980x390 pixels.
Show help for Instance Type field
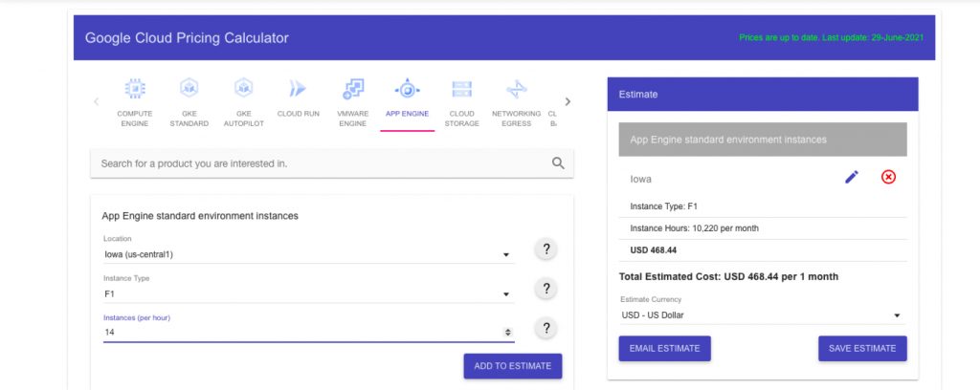click(x=546, y=289)
